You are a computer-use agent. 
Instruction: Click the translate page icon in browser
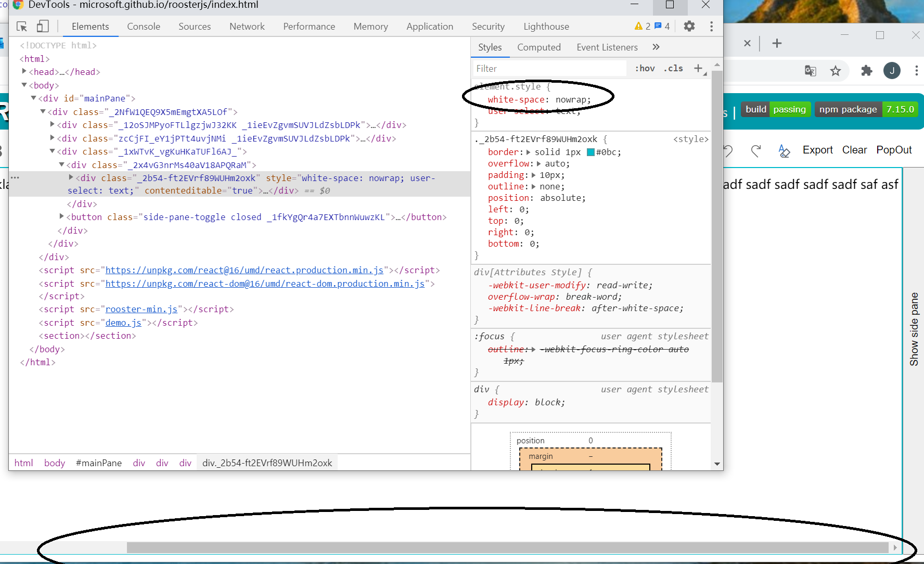click(810, 71)
